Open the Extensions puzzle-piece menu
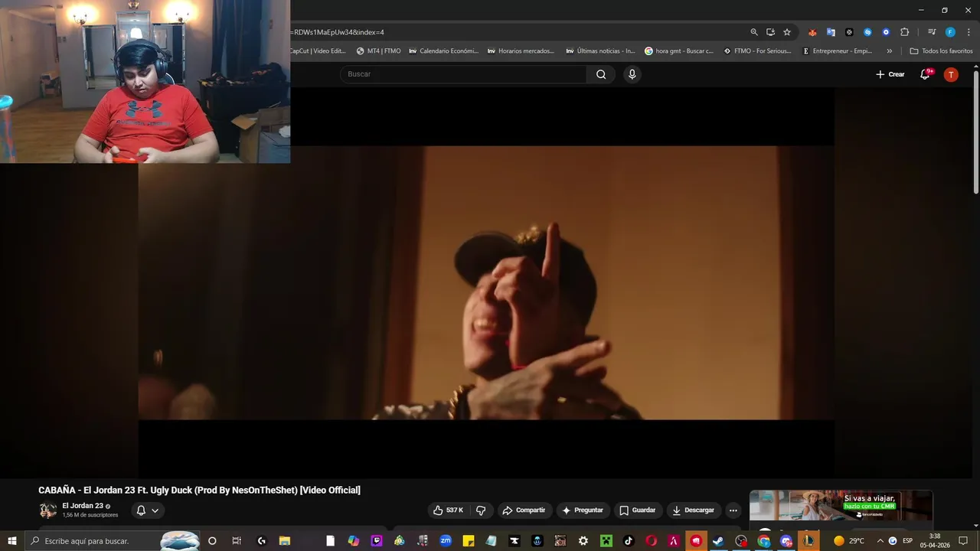The image size is (980, 551). tap(904, 32)
